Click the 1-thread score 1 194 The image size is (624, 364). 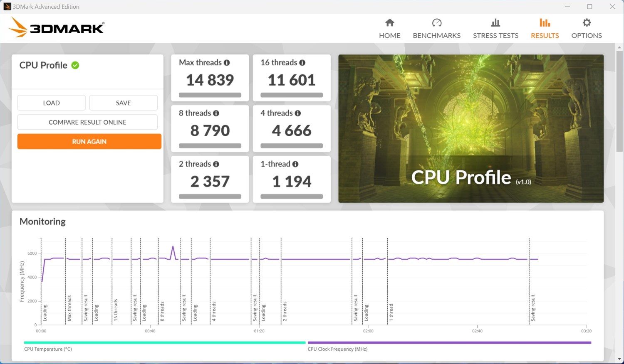pyautogui.click(x=292, y=181)
